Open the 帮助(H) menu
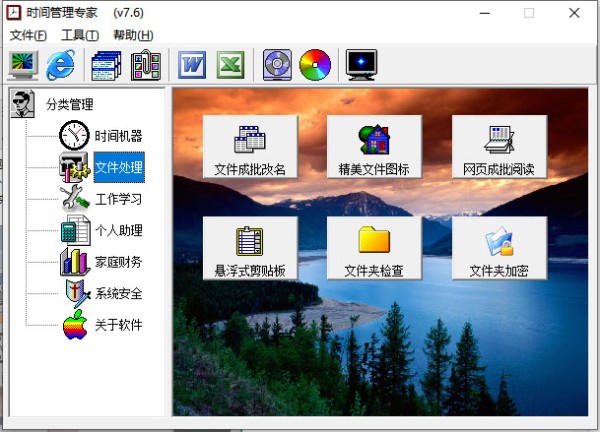This screenshot has height=432, width=600. 133,35
